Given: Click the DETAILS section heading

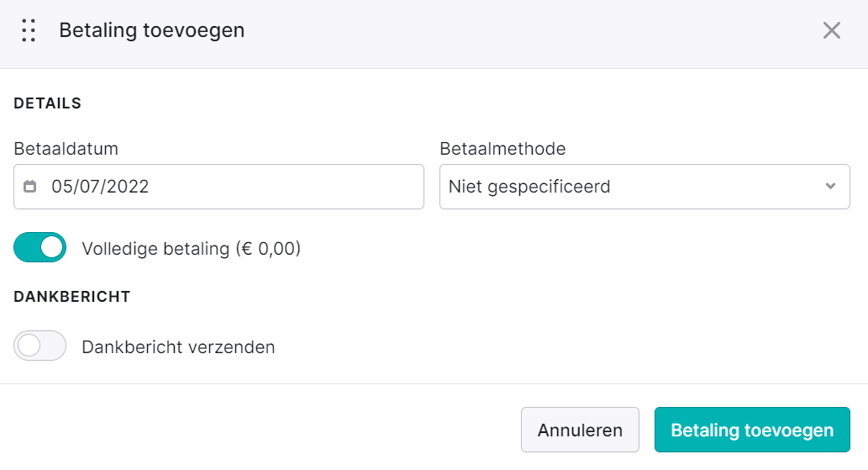Looking at the screenshot, I should pos(48,103).
